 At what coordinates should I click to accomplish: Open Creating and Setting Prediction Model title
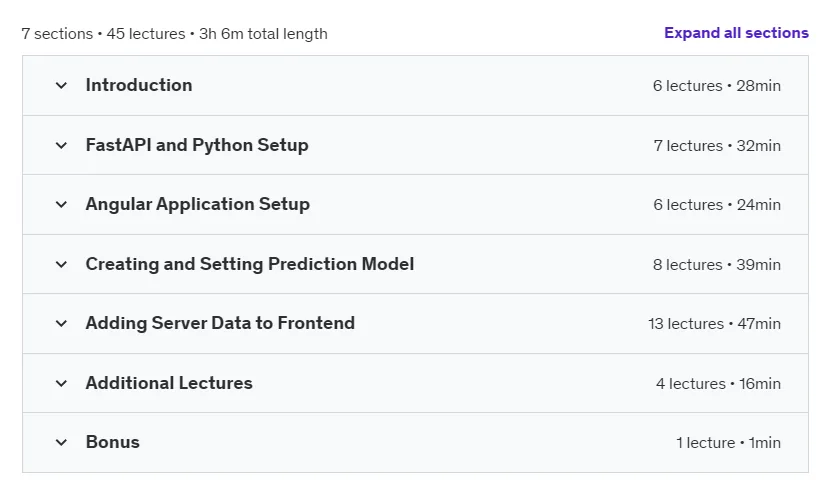[x=250, y=264]
